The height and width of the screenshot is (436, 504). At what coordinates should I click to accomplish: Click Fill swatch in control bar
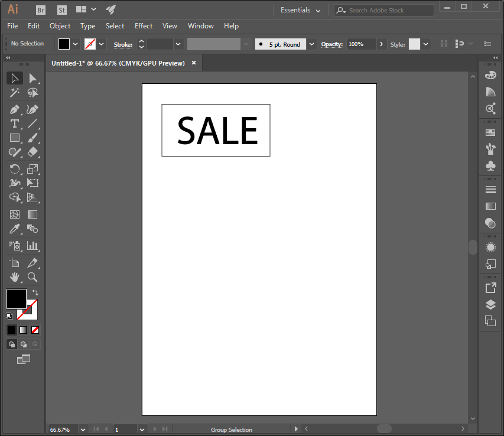64,44
